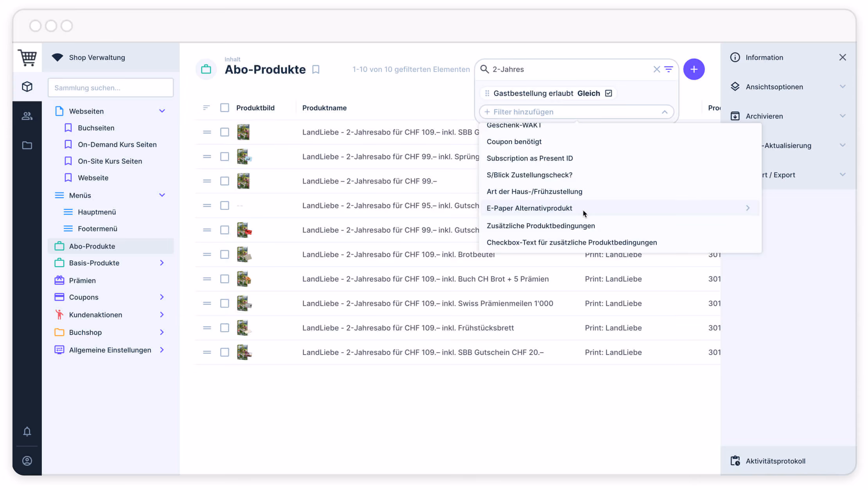Collapse the Filter hinzufügen dropdown chevron
This screenshot has height=490, width=868.
[x=664, y=112]
